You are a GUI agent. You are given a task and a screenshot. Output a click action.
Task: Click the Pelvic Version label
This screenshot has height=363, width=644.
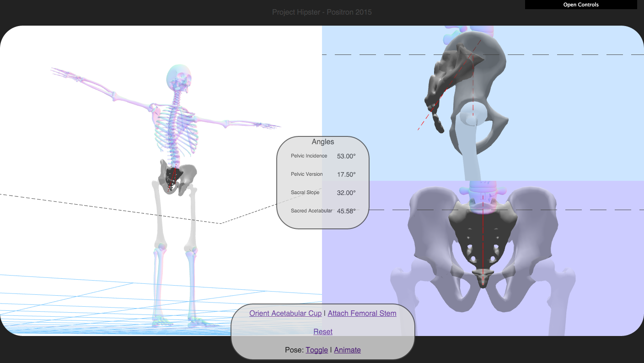click(x=307, y=174)
